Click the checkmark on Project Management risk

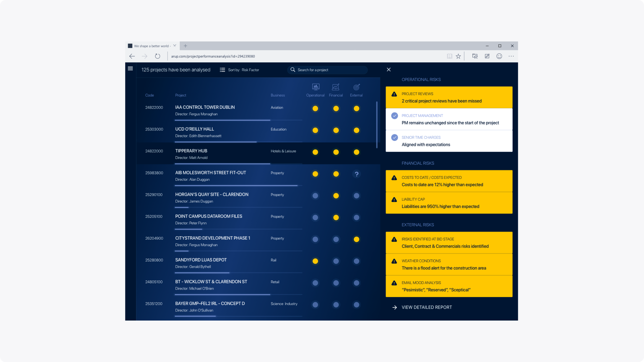tap(394, 116)
